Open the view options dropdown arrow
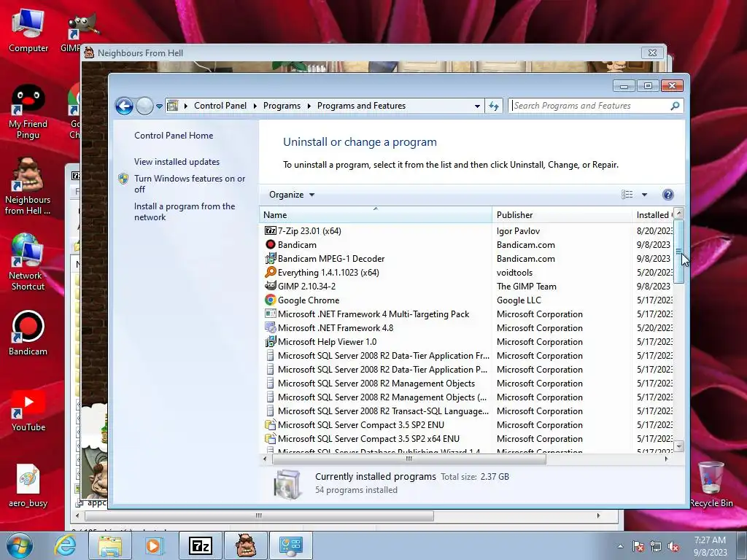Screen dimensions: 747x560 [x=644, y=195]
